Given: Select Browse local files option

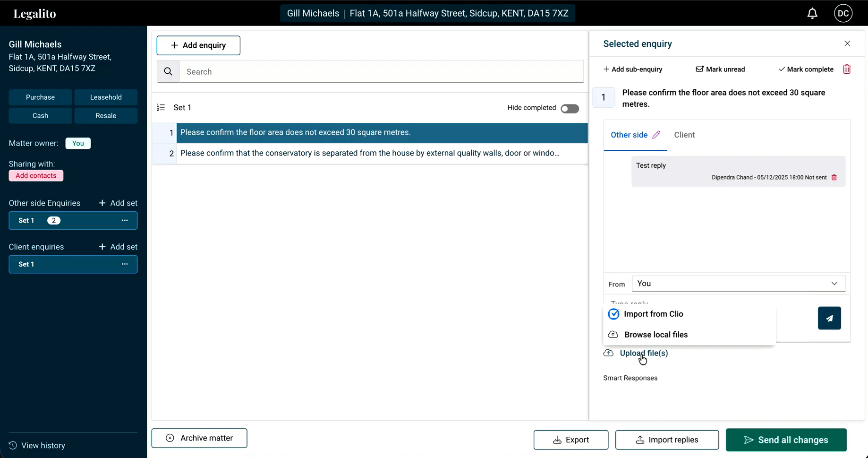Looking at the screenshot, I should tap(655, 335).
